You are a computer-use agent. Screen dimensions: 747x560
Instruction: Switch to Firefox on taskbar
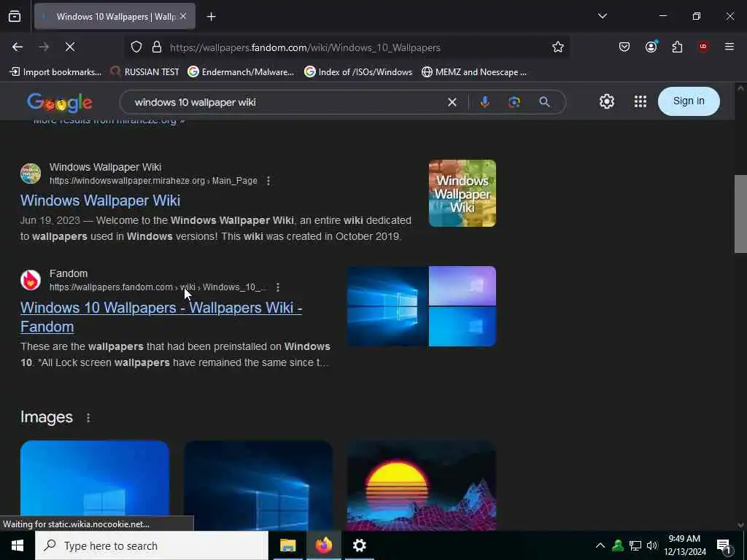pyautogui.click(x=323, y=545)
